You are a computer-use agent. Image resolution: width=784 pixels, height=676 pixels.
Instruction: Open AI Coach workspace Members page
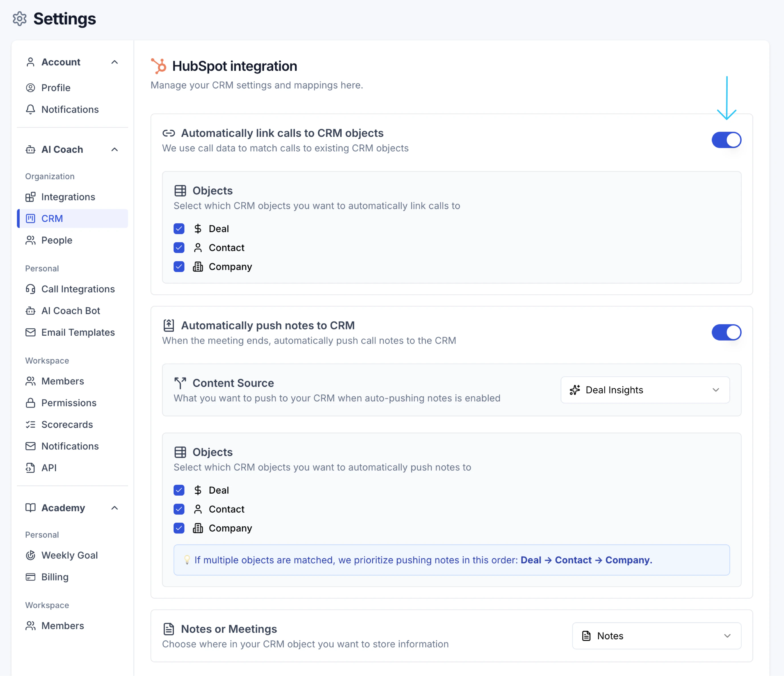[72, 381]
